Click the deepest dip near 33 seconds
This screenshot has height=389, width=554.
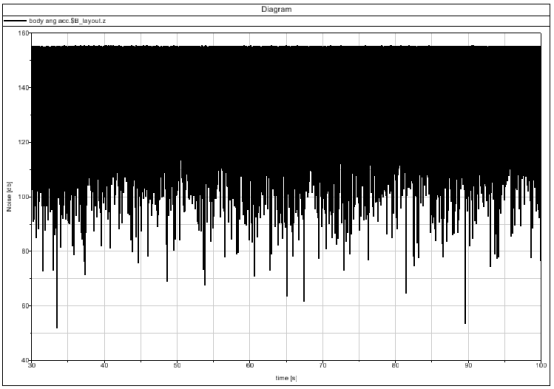57,327
